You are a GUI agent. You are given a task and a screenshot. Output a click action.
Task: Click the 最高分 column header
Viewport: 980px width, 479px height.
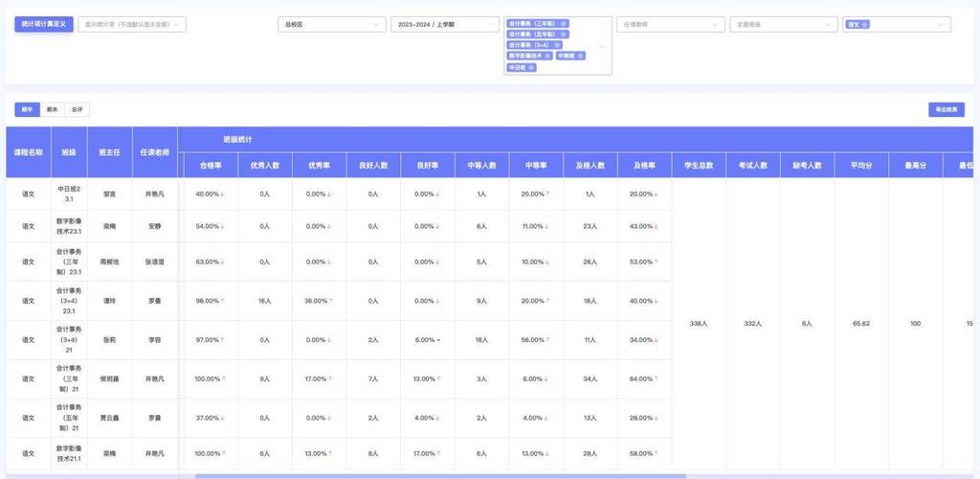916,166
